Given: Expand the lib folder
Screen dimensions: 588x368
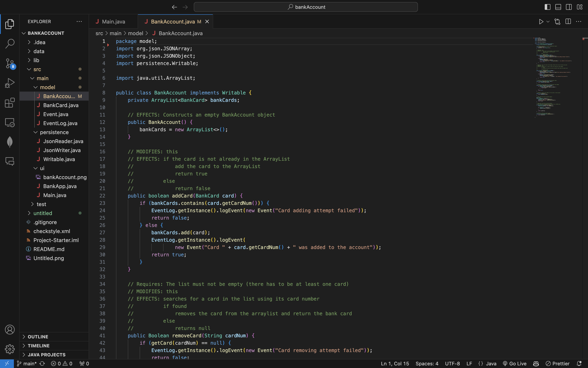Looking at the screenshot, I should pyautogui.click(x=54, y=60).
